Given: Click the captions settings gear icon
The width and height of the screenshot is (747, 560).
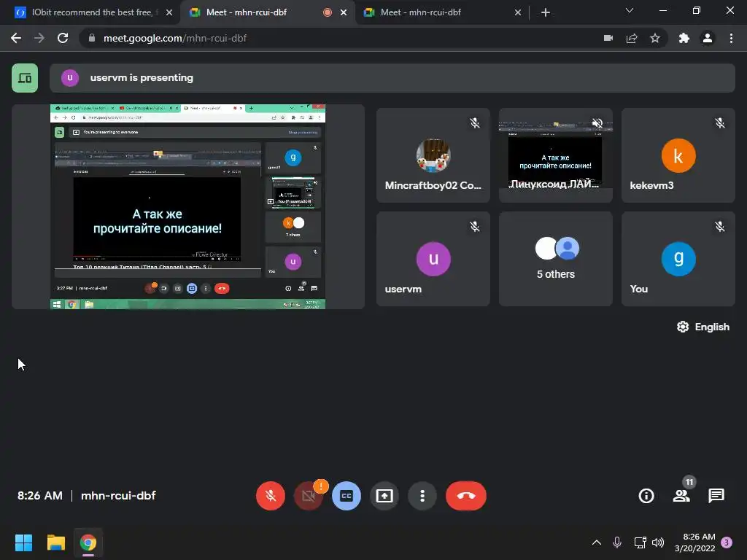Looking at the screenshot, I should (x=683, y=327).
